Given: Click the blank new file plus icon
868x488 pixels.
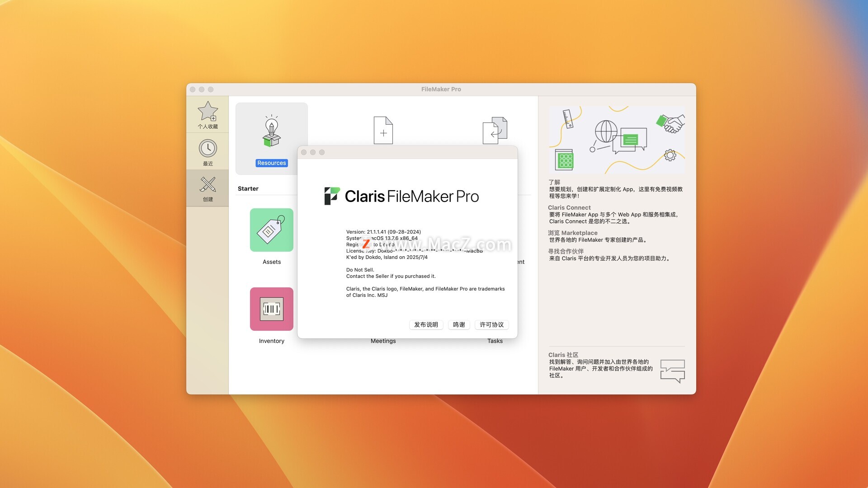Looking at the screenshot, I should pyautogui.click(x=383, y=130).
